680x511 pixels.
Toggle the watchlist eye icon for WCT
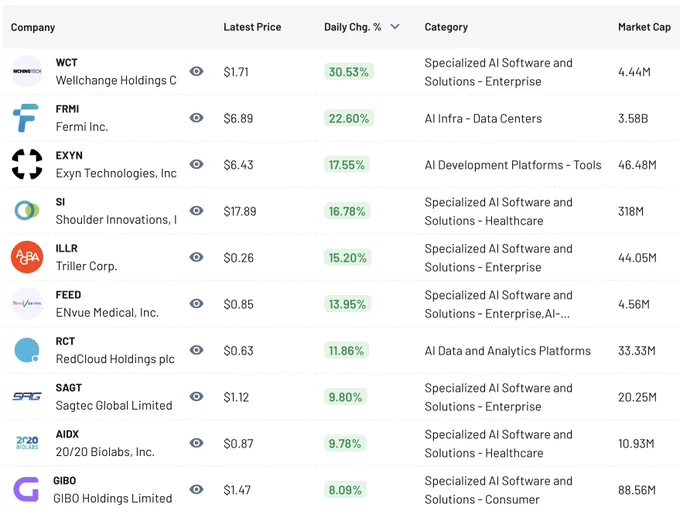click(196, 71)
